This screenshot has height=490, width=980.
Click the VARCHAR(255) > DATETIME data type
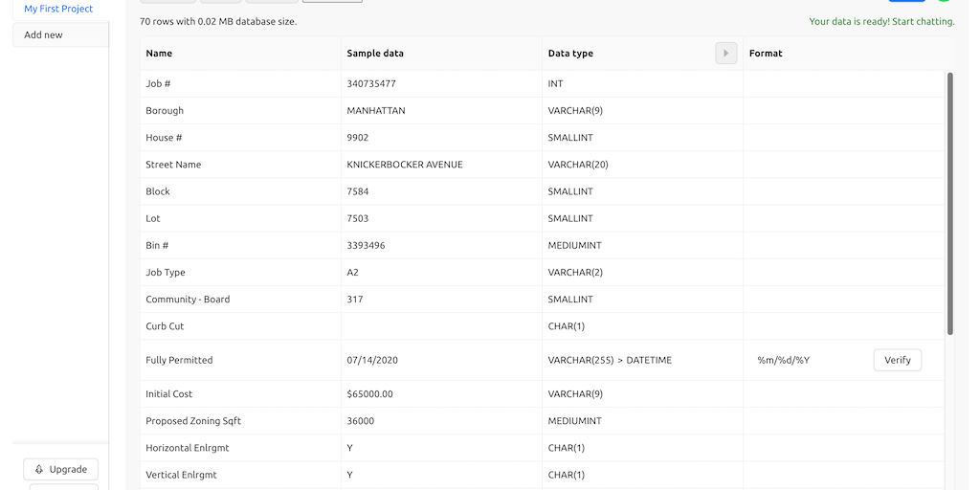[x=610, y=360]
